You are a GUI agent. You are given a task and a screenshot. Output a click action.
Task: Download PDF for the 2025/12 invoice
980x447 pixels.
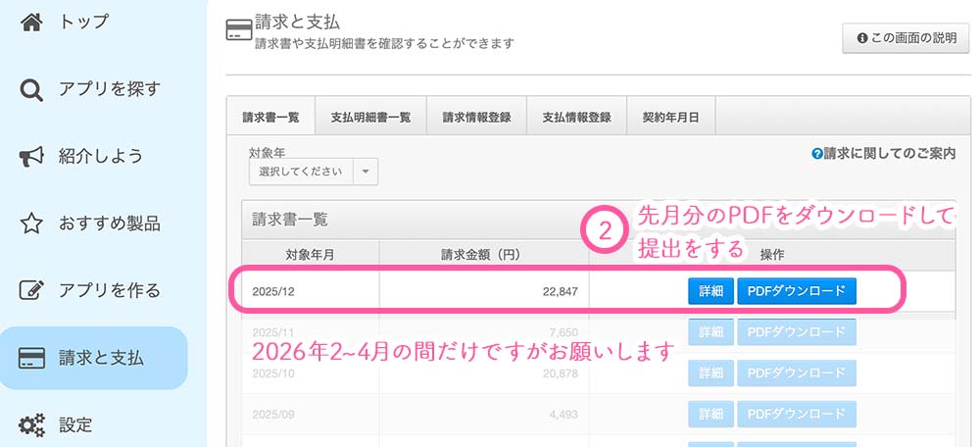pos(797,291)
